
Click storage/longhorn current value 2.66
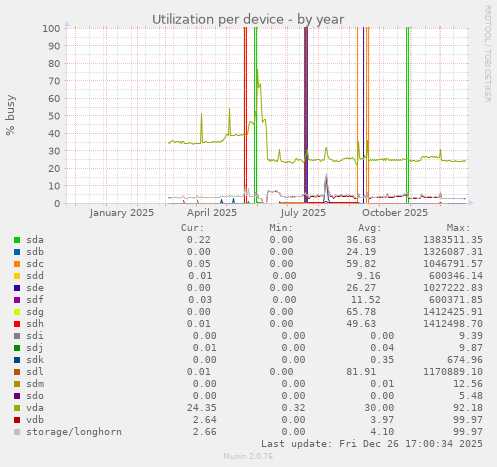(205, 432)
